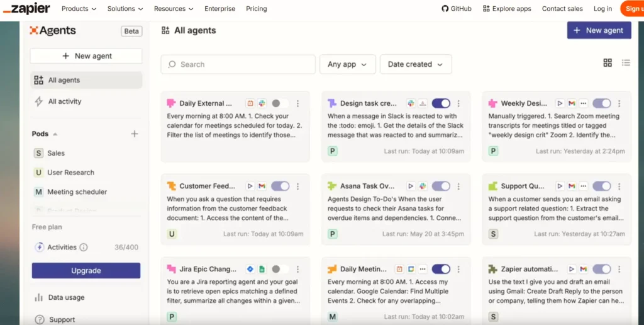Open the GitHub link icon
Viewport: 644px width, 325px height.
445,9
